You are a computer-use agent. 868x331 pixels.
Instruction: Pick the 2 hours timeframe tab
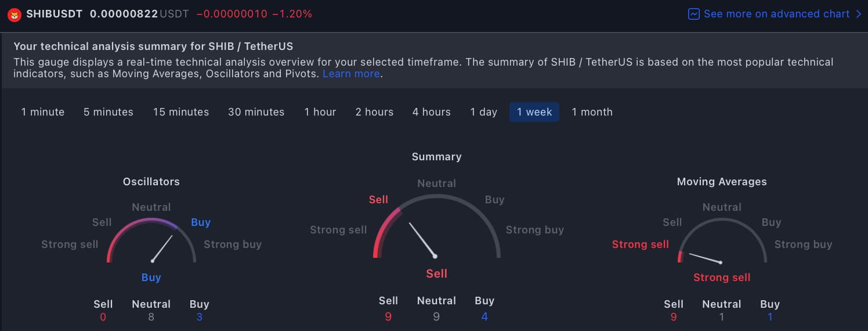click(374, 112)
